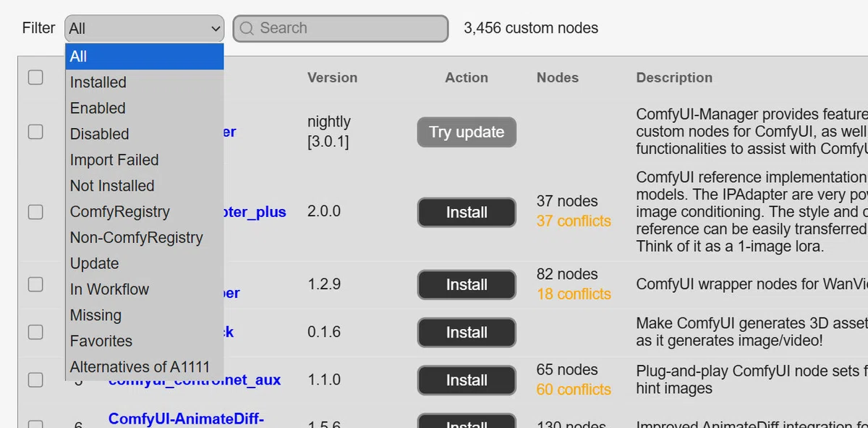Pick the Missing filter option
The image size is (868, 428).
pos(145,315)
